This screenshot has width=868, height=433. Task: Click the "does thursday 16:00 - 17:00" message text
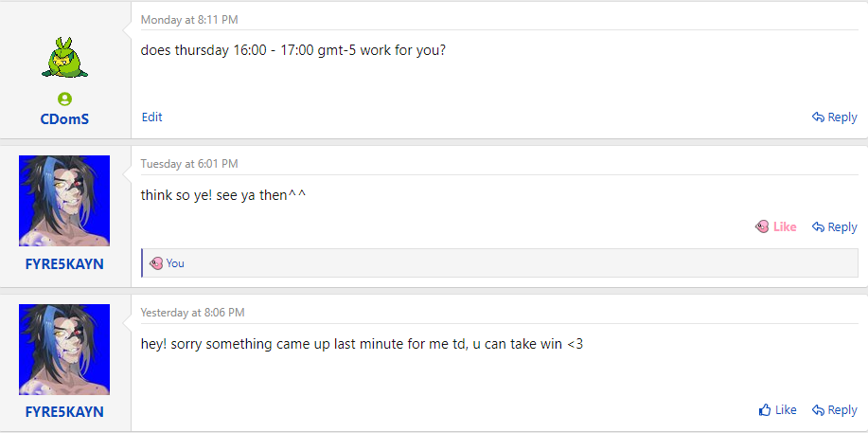[x=292, y=49]
